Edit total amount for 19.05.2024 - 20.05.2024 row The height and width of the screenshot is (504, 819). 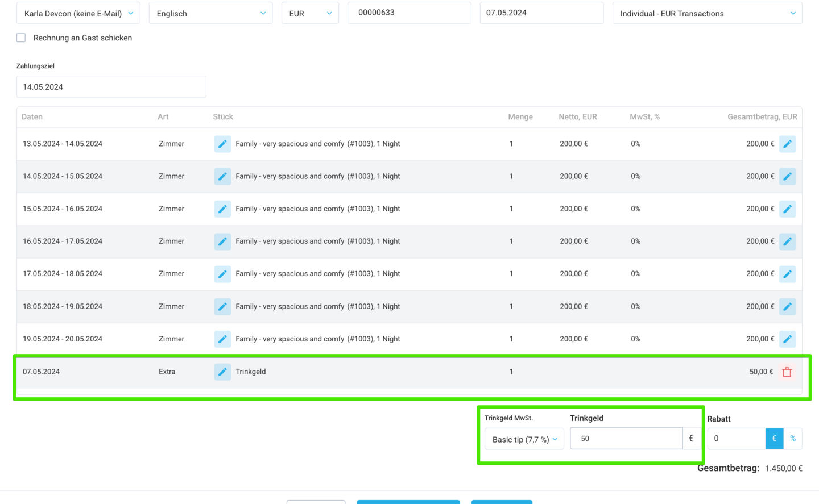[x=787, y=339]
